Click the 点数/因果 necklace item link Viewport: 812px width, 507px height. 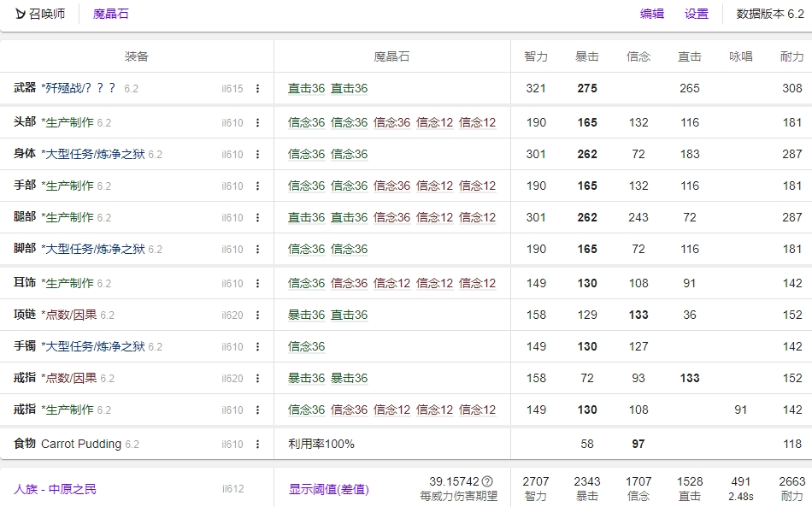click(69, 315)
